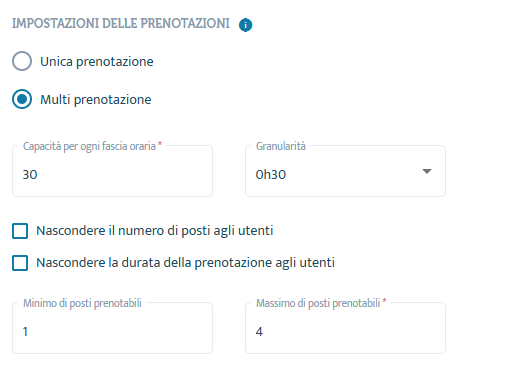Click the info icon beside Impostazioni delle prenotazioni
The height and width of the screenshot is (391, 506).
245,25
